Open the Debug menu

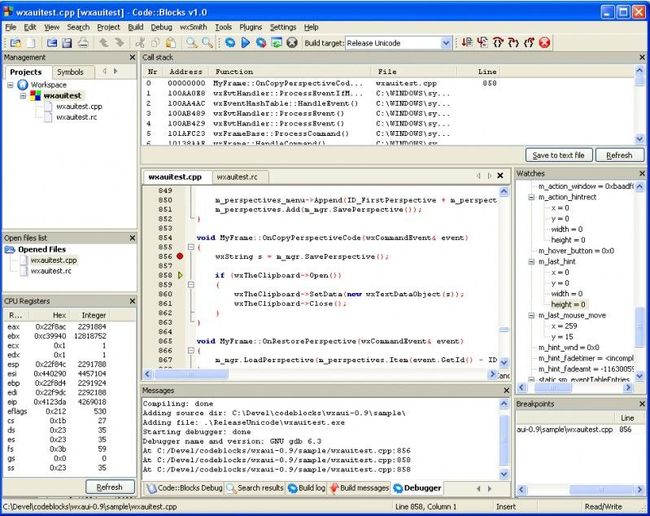coord(161,27)
